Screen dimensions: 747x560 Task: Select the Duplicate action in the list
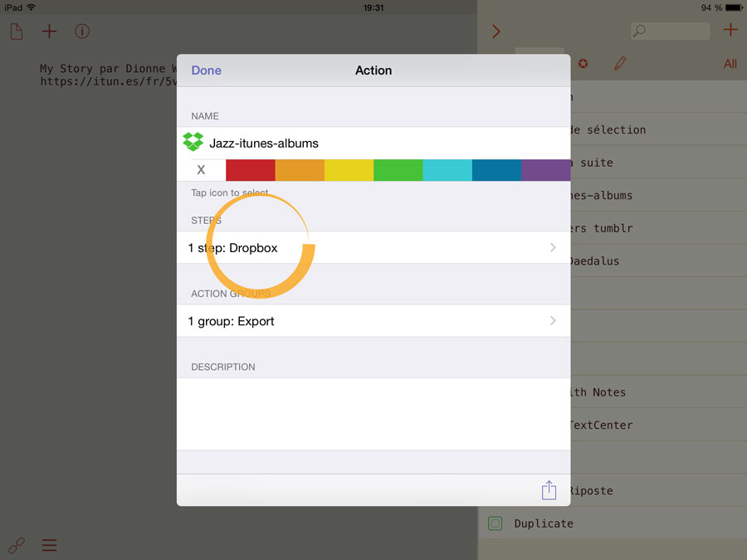[x=613, y=523]
